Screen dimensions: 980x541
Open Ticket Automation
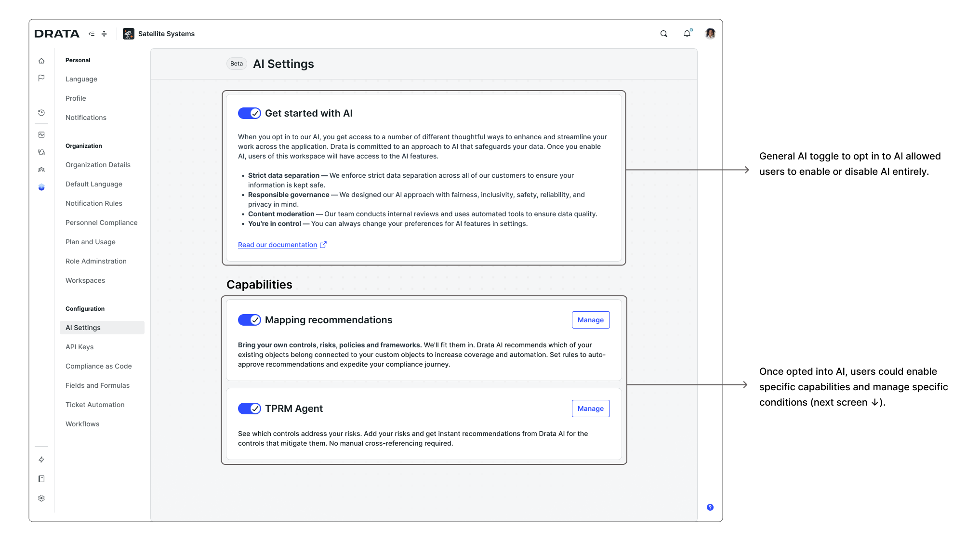click(95, 405)
